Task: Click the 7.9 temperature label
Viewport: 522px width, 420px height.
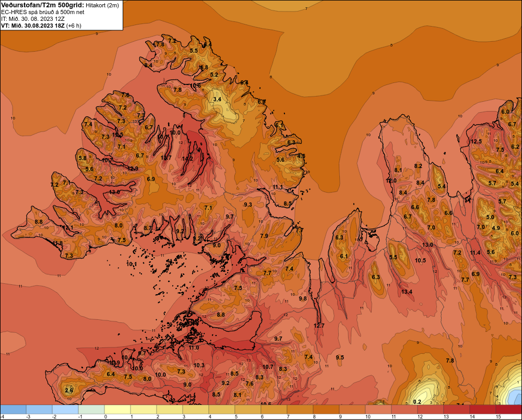Action: 264,236
